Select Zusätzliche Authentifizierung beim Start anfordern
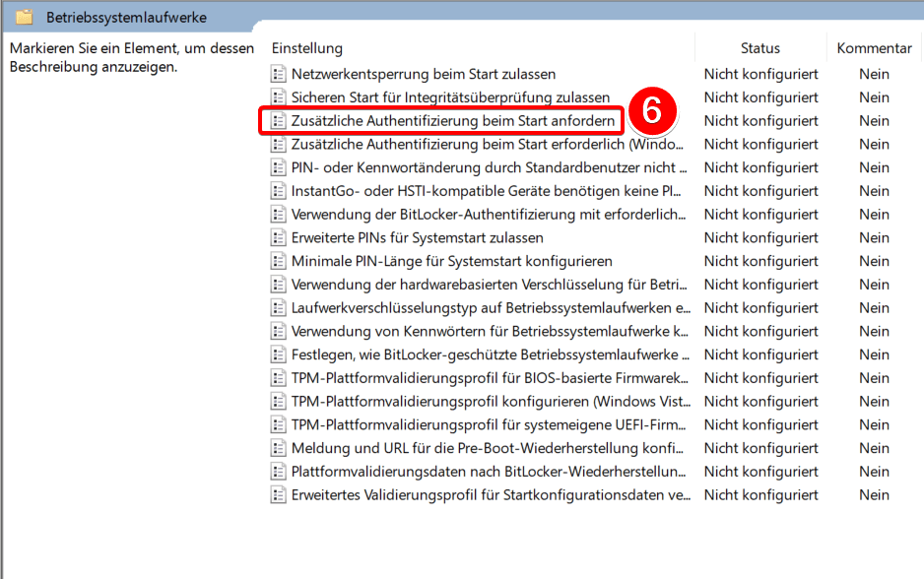Screen dimensions: 924x579 (x=452, y=121)
